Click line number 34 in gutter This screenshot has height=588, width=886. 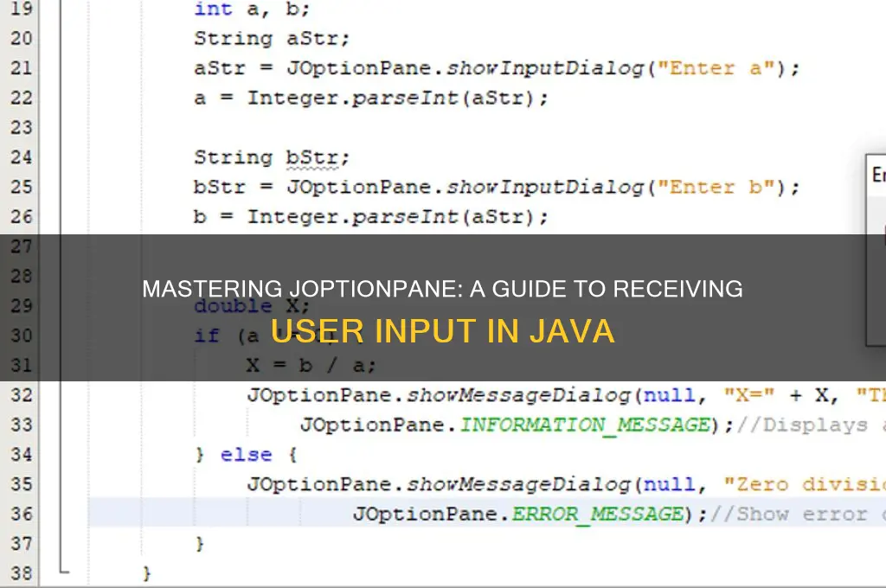click(22, 454)
